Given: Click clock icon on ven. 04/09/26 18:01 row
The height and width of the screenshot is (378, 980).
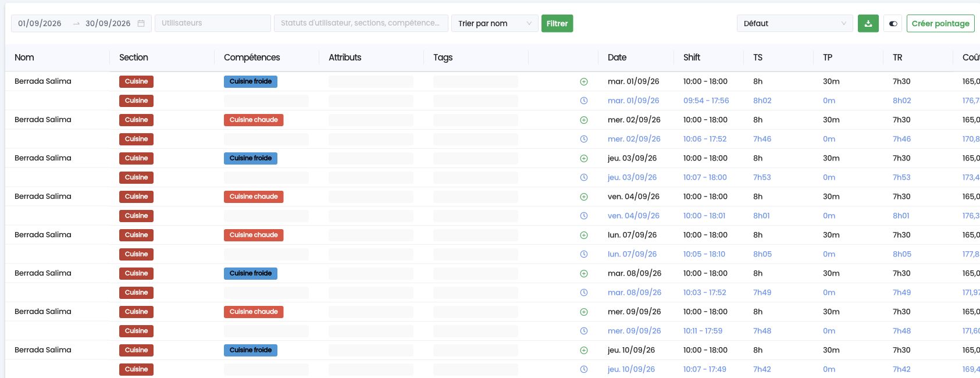Looking at the screenshot, I should (x=584, y=216).
